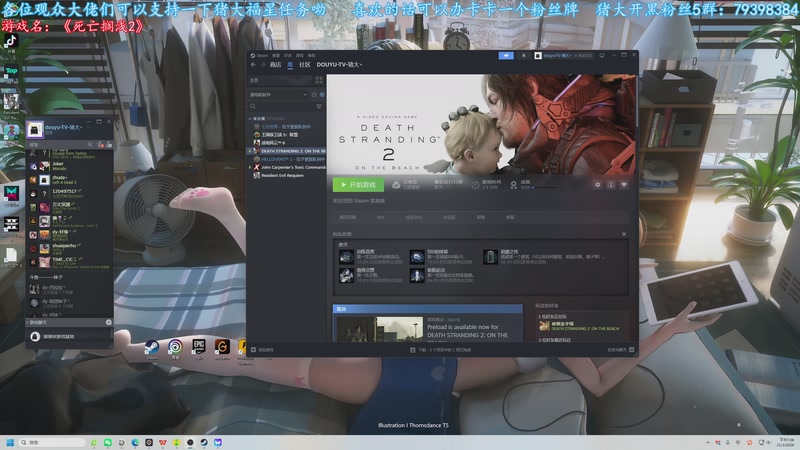Click the achievements progress bar
Screen dimensions: 800x450
(545, 188)
